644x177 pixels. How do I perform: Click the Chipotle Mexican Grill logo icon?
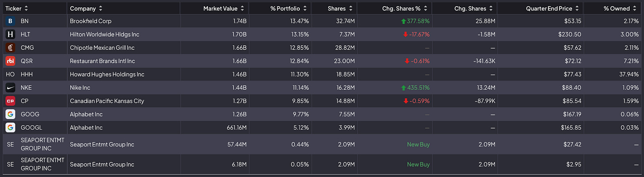[x=10, y=47]
